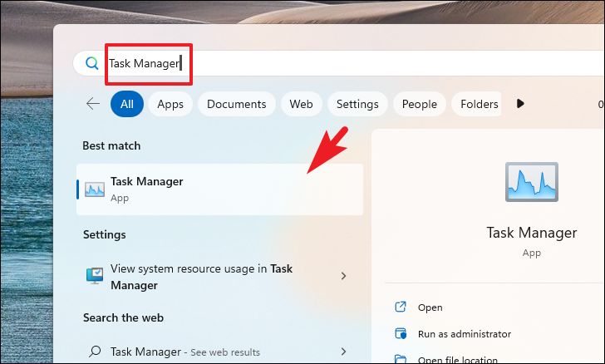Image resolution: width=605 pixels, height=364 pixels.
Task: Click the search magnifier icon in search box
Action: pos(91,63)
